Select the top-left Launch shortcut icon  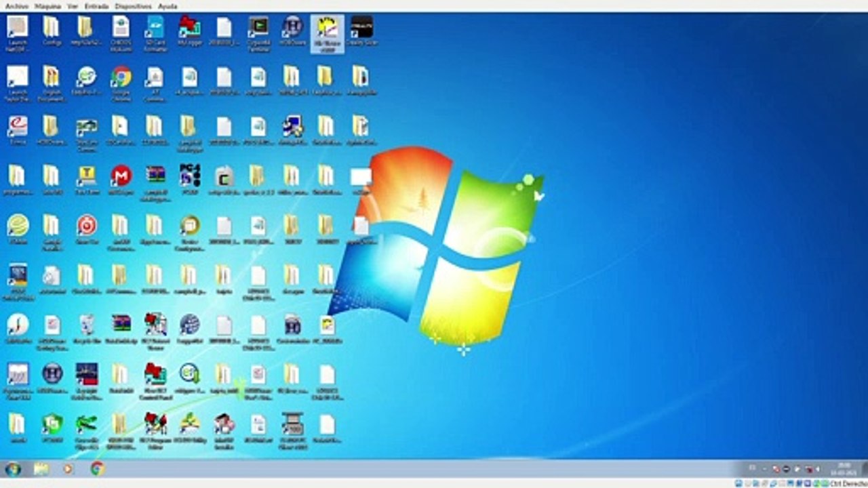click(18, 34)
